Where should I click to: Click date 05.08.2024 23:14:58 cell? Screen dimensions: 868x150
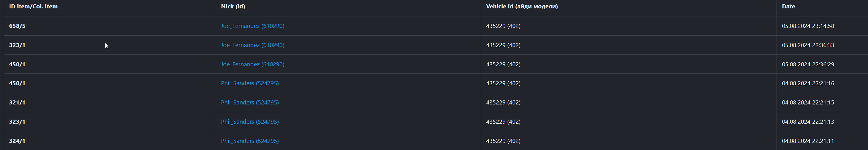(x=808, y=26)
